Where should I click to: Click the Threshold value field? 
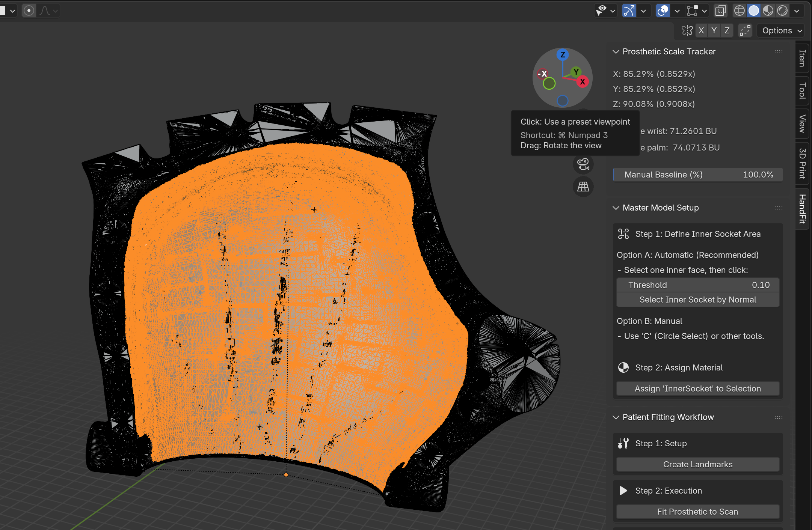point(697,285)
